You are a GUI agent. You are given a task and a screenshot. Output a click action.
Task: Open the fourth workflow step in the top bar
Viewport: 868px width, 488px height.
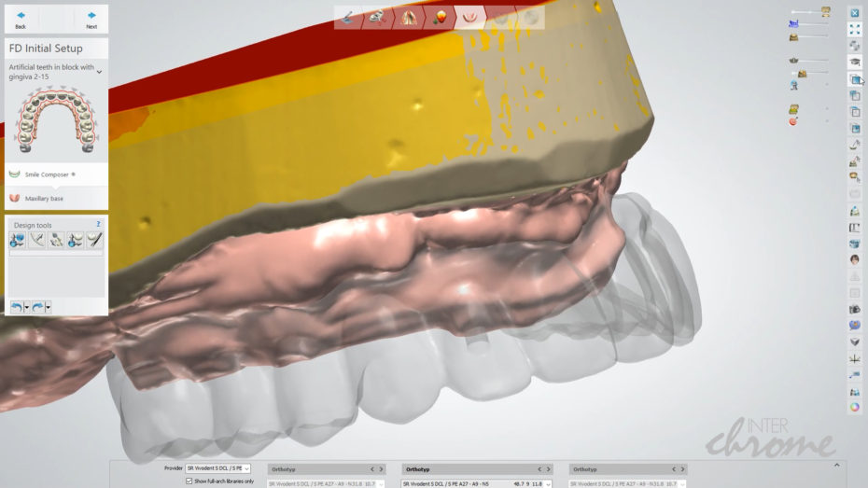(x=440, y=18)
